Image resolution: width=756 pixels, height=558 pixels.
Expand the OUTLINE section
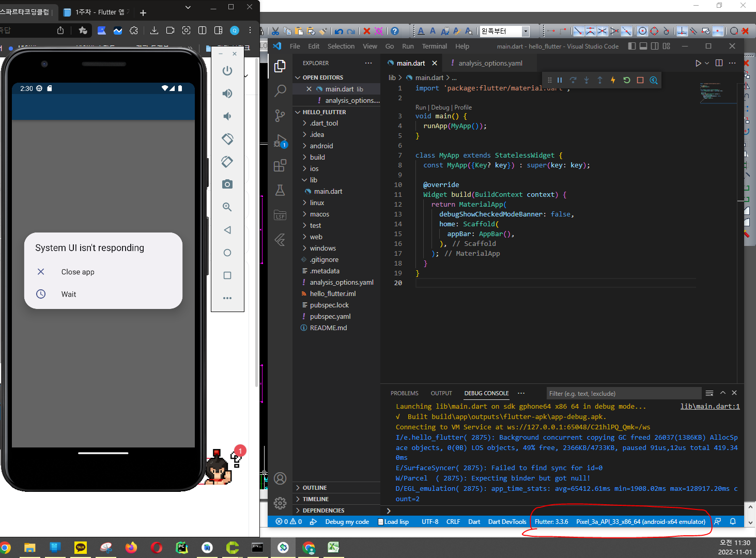336,488
